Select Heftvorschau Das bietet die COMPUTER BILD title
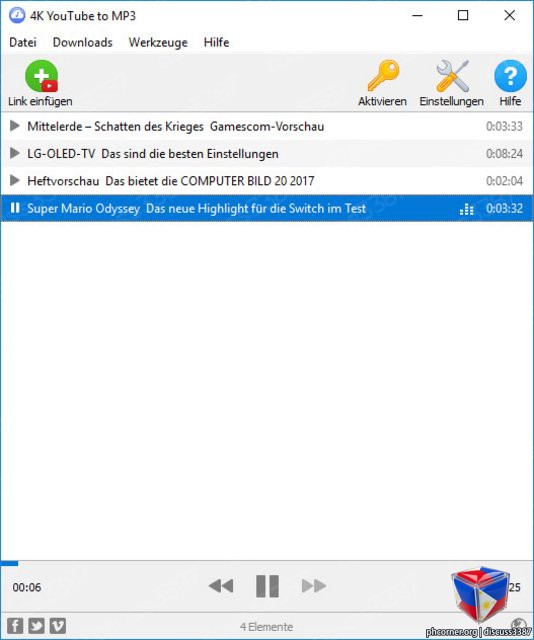This screenshot has height=640, width=534. point(171,181)
